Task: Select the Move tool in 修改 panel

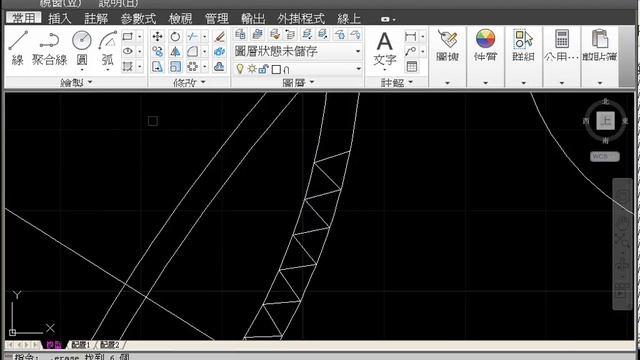Action: coord(158,36)
